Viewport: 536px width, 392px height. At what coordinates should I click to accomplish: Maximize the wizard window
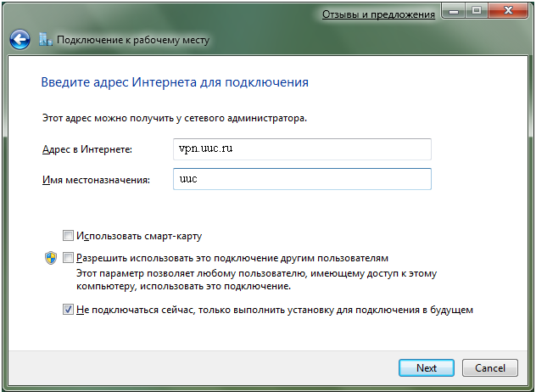click(x=477, y=11)
